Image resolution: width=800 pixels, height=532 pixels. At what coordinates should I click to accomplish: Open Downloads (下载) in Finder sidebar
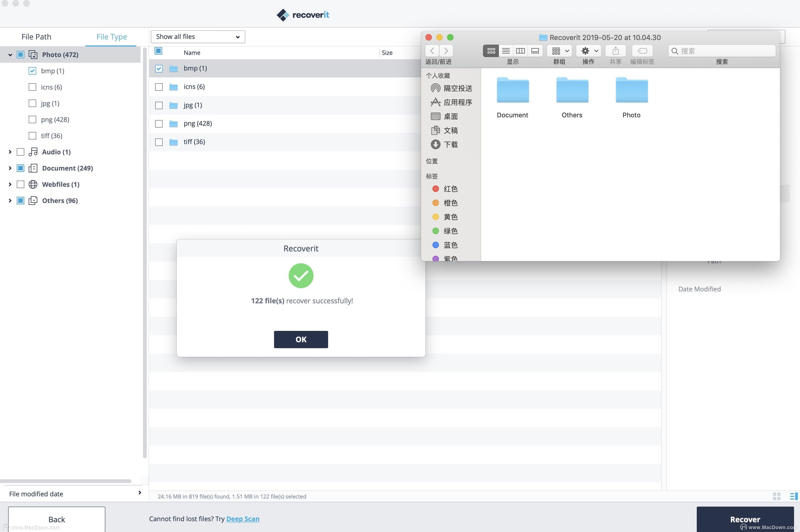point(444,145)
